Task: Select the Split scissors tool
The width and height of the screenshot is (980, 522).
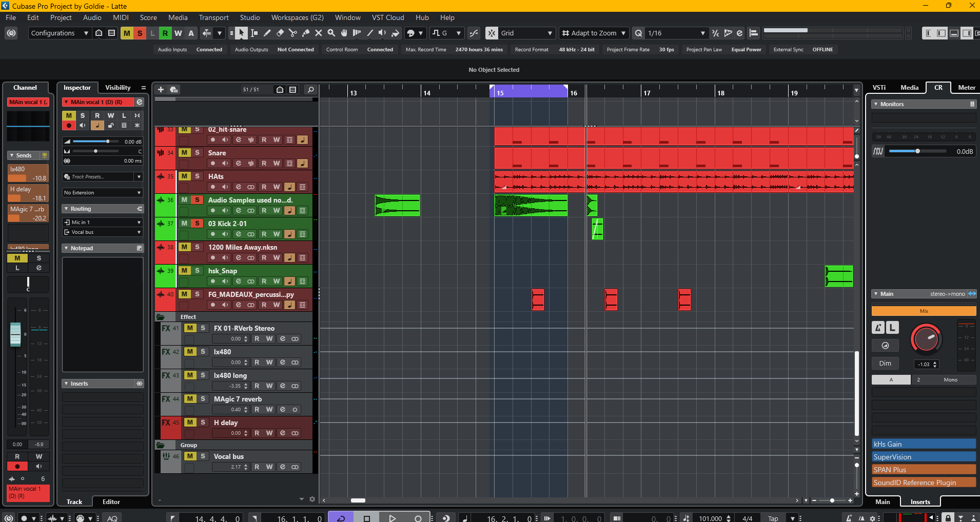Action: pos(293,33)
